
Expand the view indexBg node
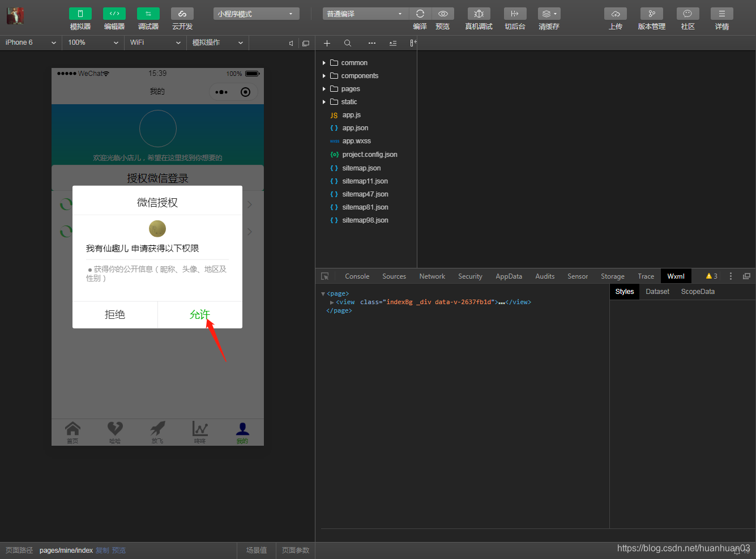[x=332, y=302]
